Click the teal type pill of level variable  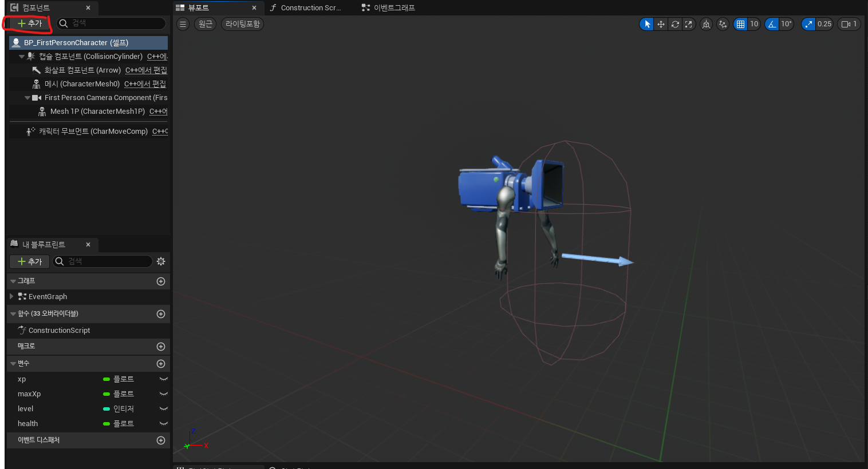pos(106,409)
